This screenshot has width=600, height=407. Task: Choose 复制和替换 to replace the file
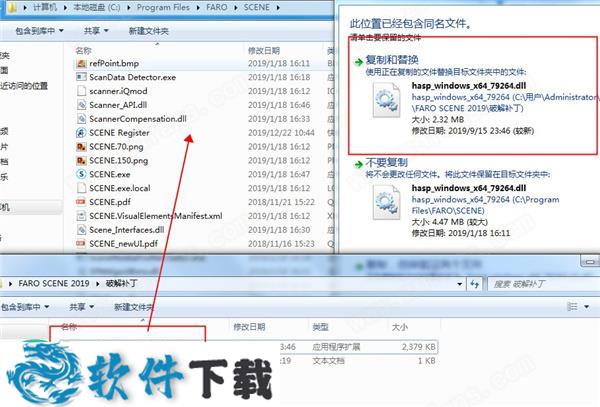[392, 60]
